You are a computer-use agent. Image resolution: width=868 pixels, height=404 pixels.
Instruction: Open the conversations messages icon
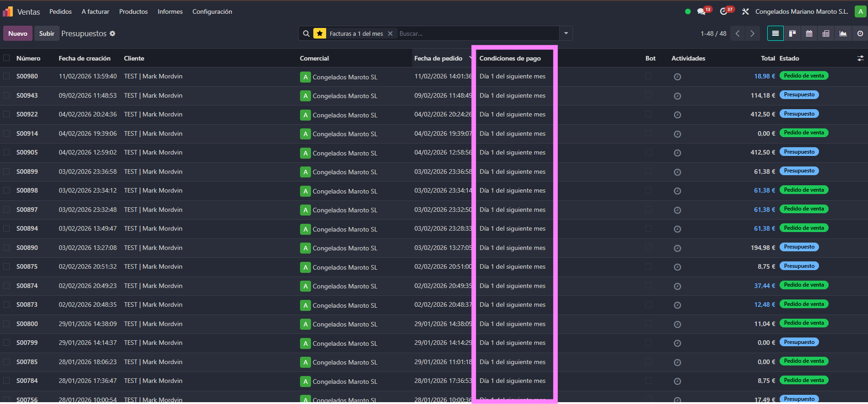(701, 11)
